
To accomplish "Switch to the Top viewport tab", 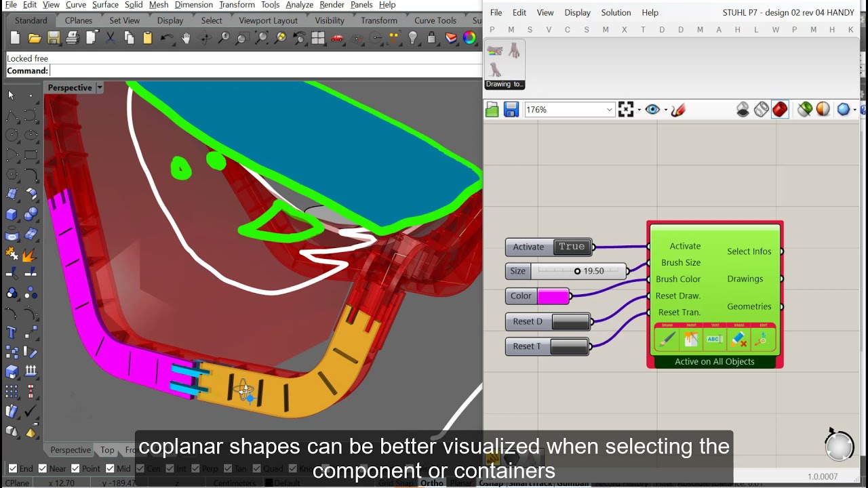I will coord(107,450).
